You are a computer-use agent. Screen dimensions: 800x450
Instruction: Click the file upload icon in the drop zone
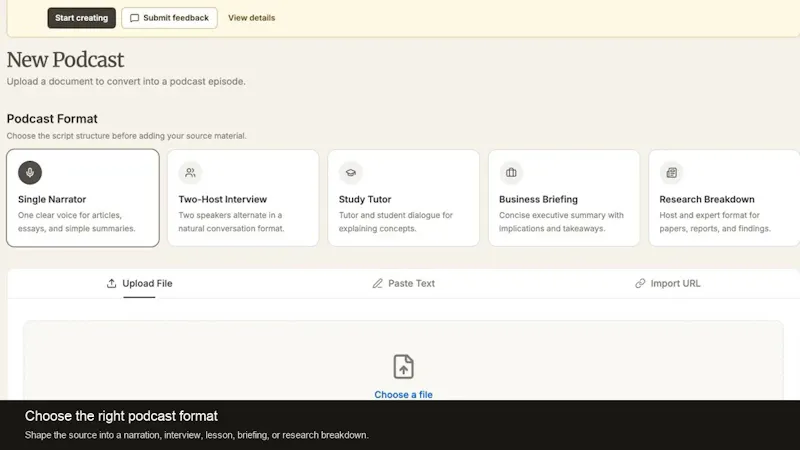point(404,367)
